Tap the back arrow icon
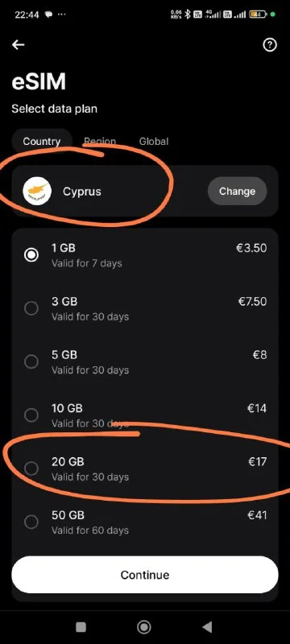The image size is (290, 644). (x=18, y=45)
